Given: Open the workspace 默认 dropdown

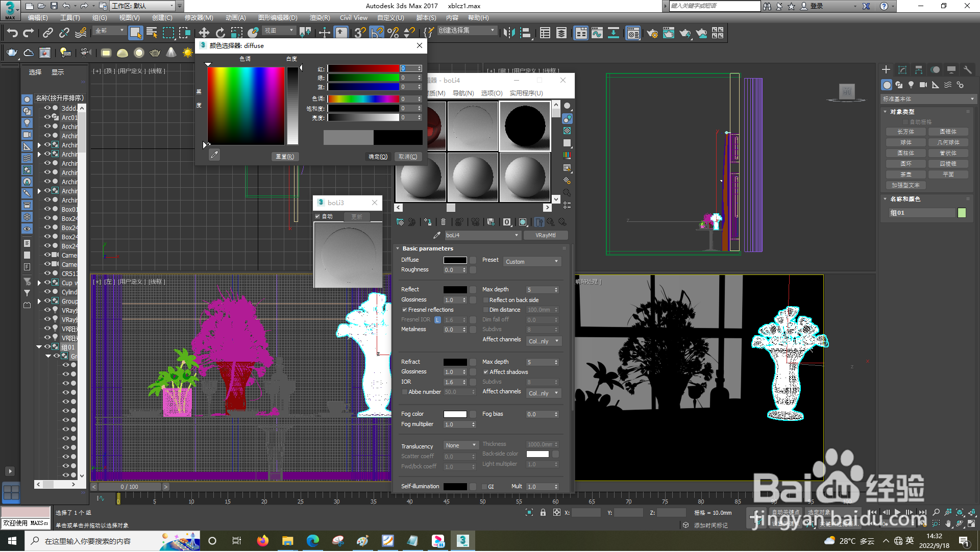Looking at the screenshot, I should coord(143,6).
